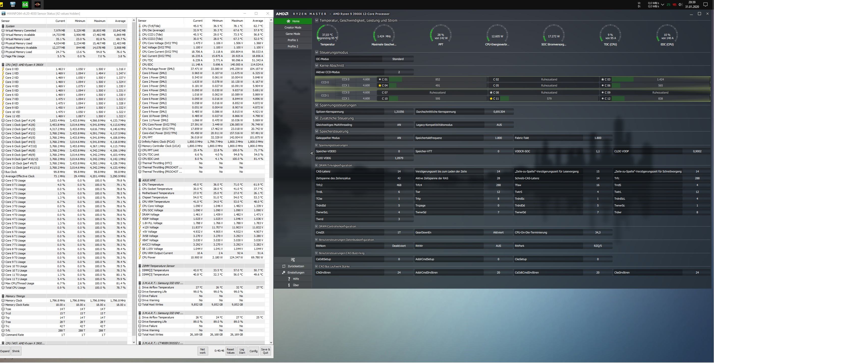Collapse the Temperatur, Geschwindigkeit, Leistung und Strom section
Image resolution: width=868 pixels, height=363 pixels.
pos(317,20)
